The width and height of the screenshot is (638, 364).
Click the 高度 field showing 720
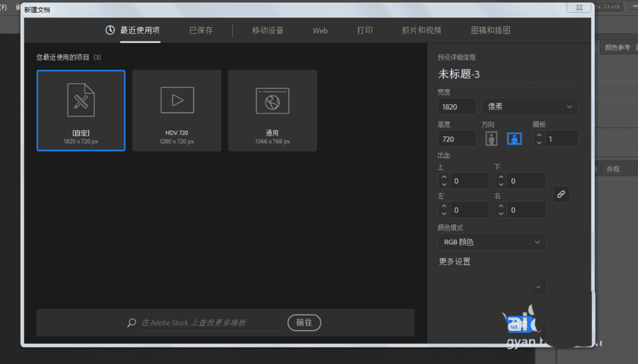click(457, 139)
